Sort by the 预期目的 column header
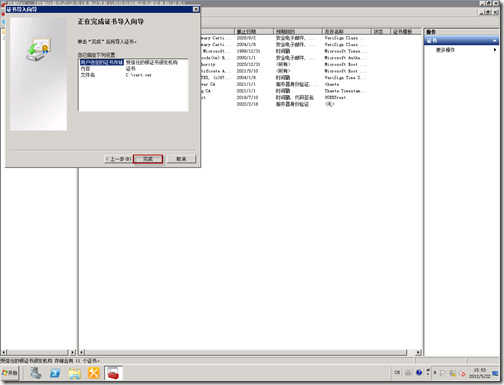This screenshot has width=504, height=385. pyautogui.click(x=298, y=31)
